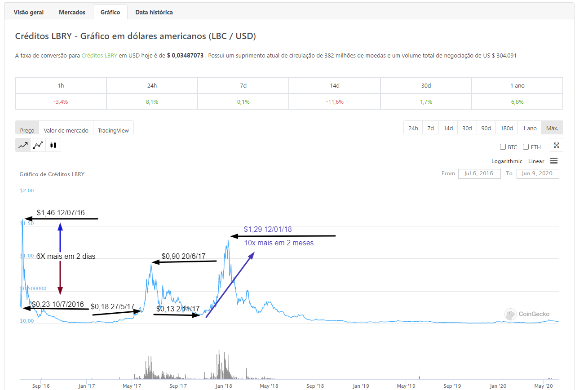Image resolution: width=588 pixels, height=390 pixels.
Task: Set chart range to 90d
Action: pos(486,128)
